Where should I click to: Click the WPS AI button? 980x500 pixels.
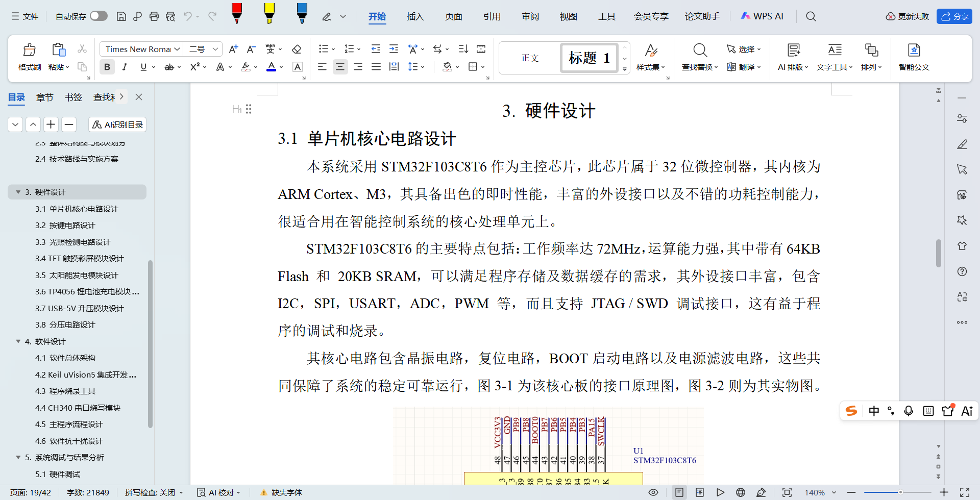click(x=762, y=16)
